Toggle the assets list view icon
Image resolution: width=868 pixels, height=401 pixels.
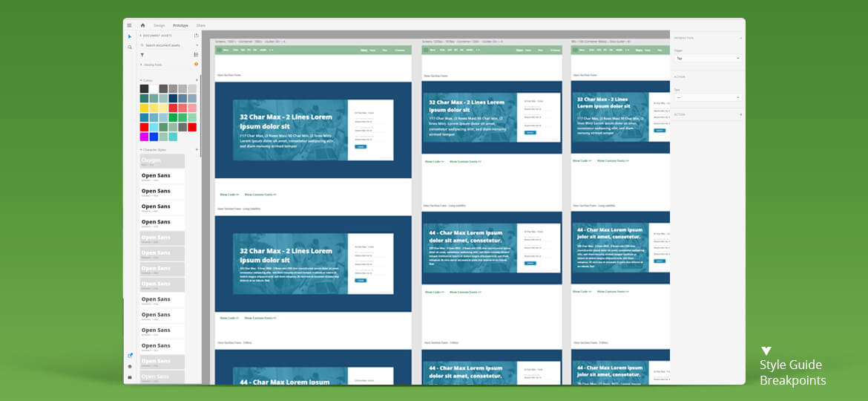(197, 55)
